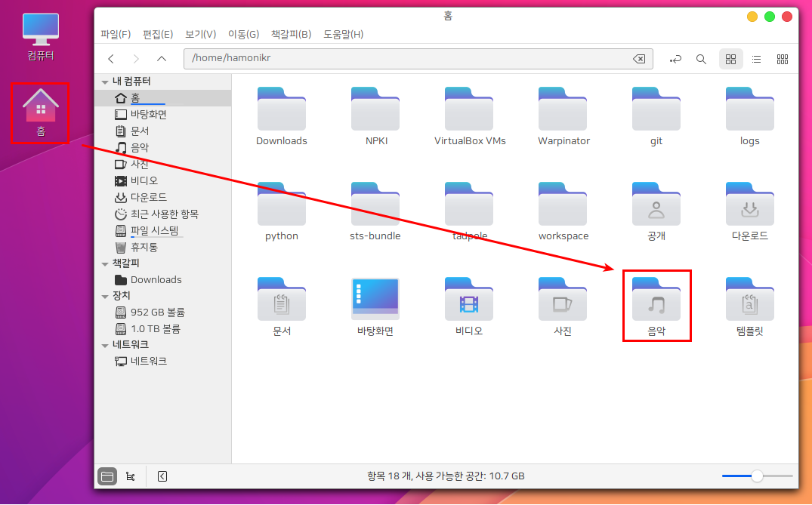
Task: Open the search magnifier icon
Action: tap(701, 59)
